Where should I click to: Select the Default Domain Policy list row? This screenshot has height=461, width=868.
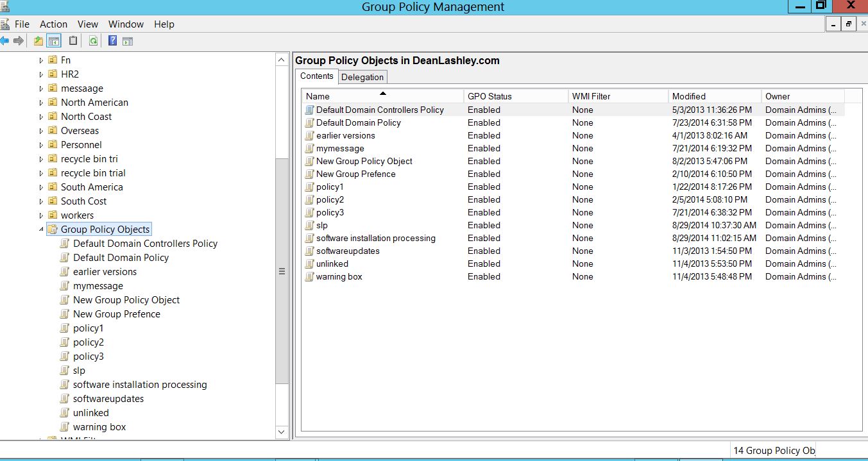(358, 122)
